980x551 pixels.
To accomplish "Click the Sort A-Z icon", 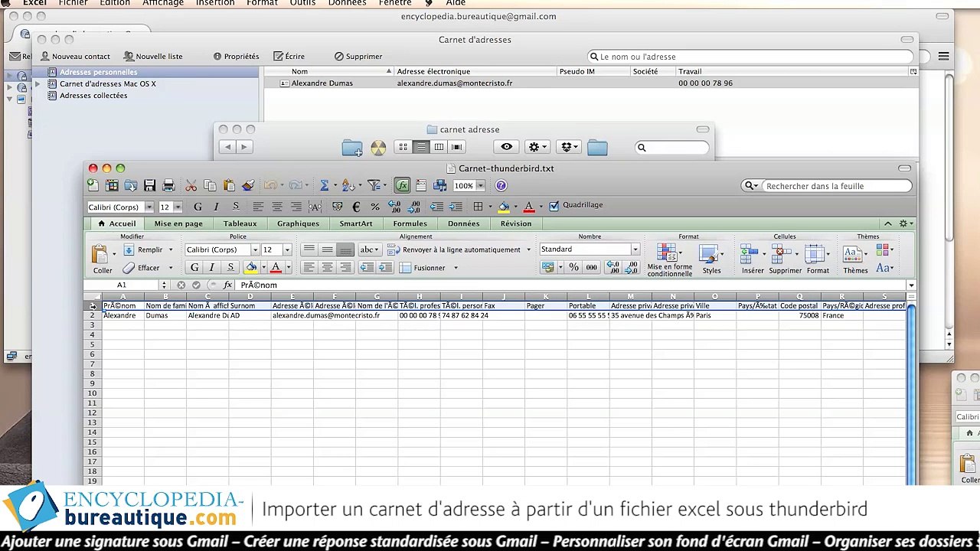I will [x=348, y=185].
